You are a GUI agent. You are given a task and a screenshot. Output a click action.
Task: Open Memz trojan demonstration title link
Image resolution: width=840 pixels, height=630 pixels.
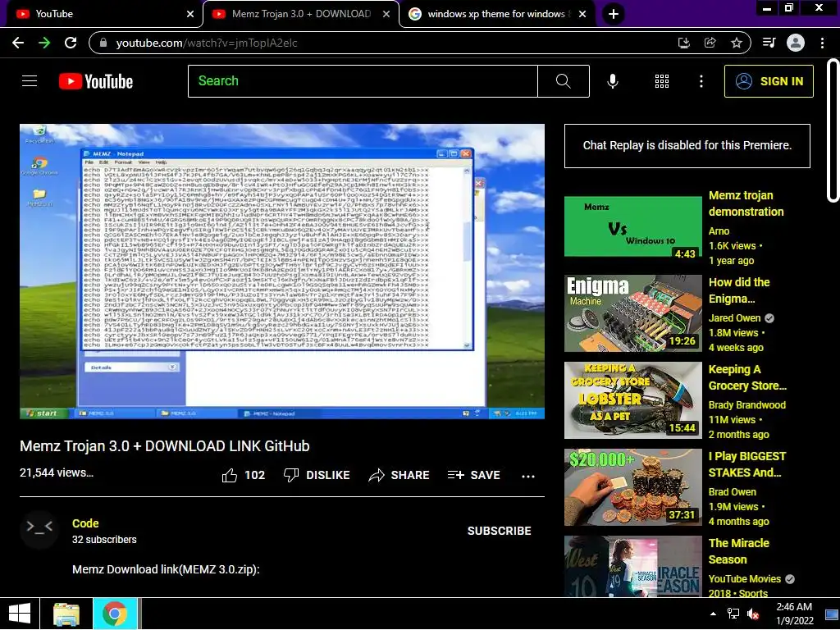[x=746, y=203]
